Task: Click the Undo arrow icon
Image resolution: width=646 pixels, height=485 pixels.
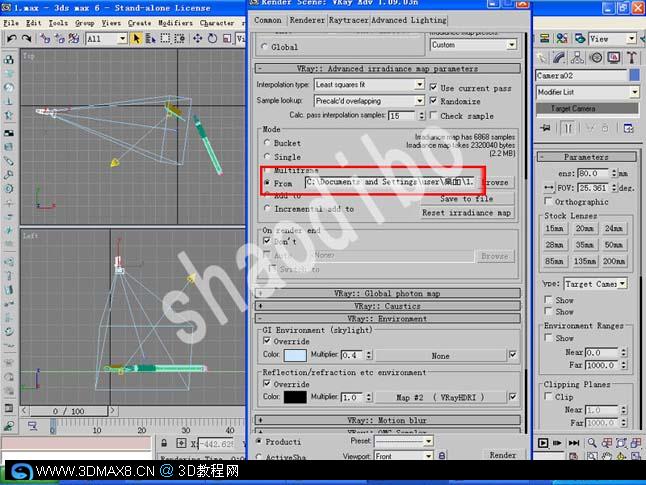Action: click(12, 39)
